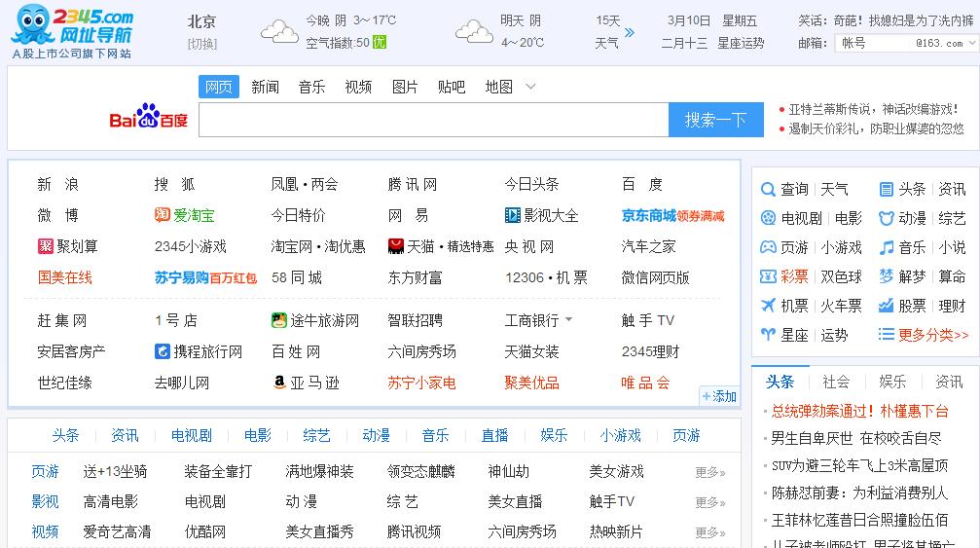Open 12306 · 机票 link

coord(546,277)
